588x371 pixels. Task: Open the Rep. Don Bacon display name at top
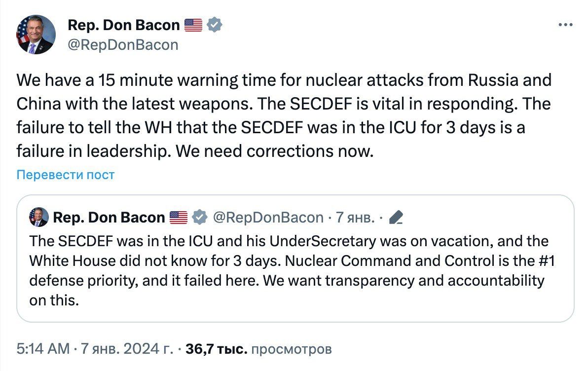[123, 25]
